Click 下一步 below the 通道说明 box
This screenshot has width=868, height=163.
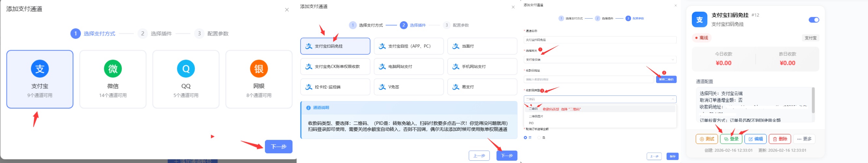(507, 156)
